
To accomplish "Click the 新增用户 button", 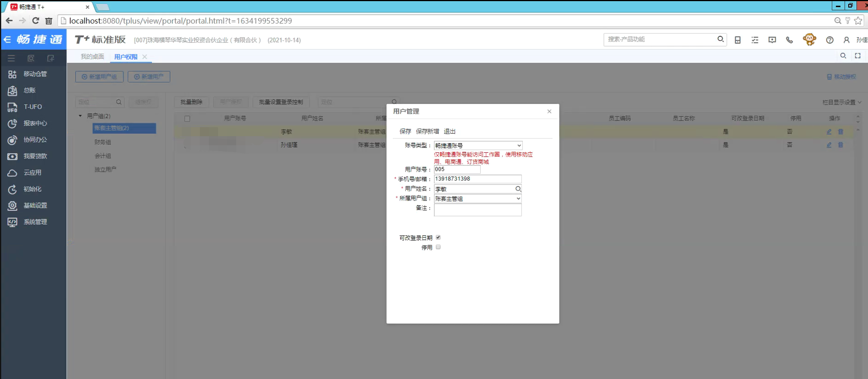I will coord(149,77).
